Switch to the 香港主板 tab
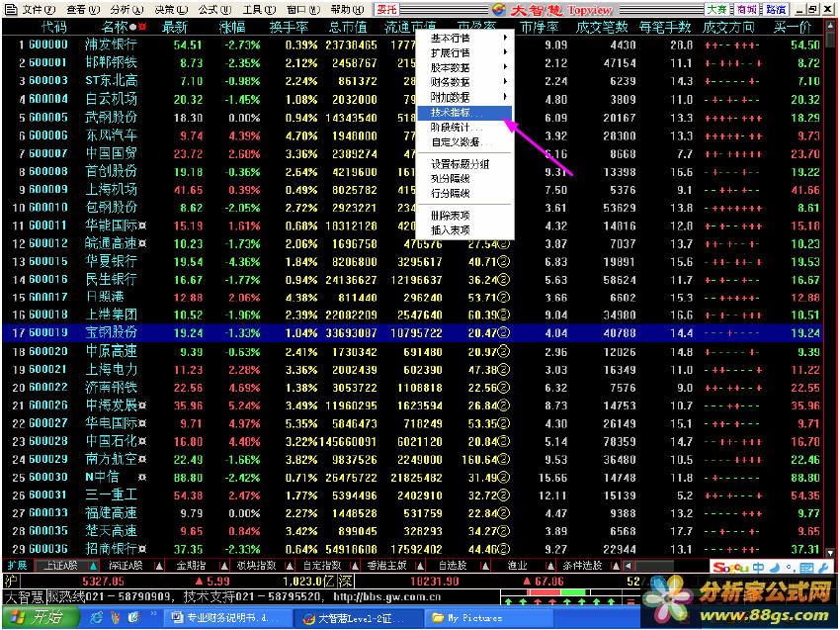 coord(386,566)
